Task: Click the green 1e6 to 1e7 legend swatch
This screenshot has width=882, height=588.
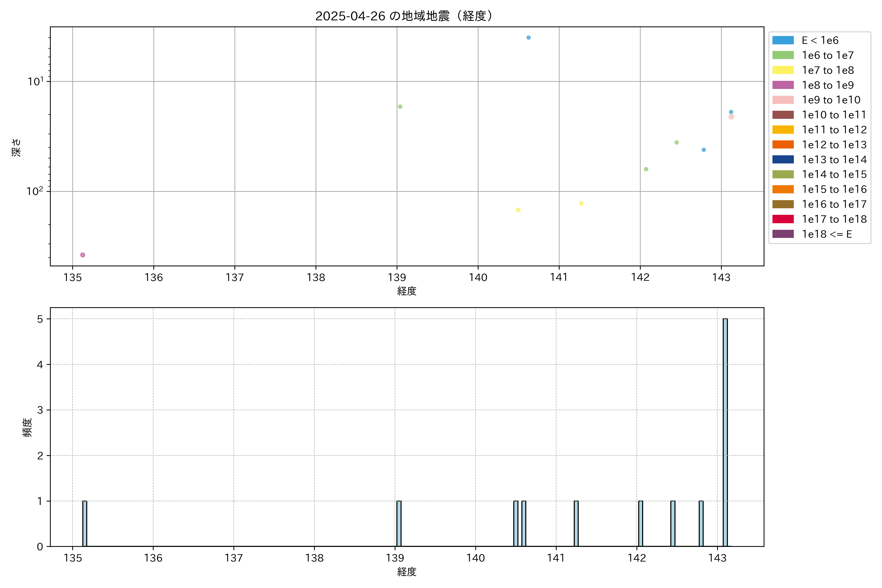Action: (783, 55)
